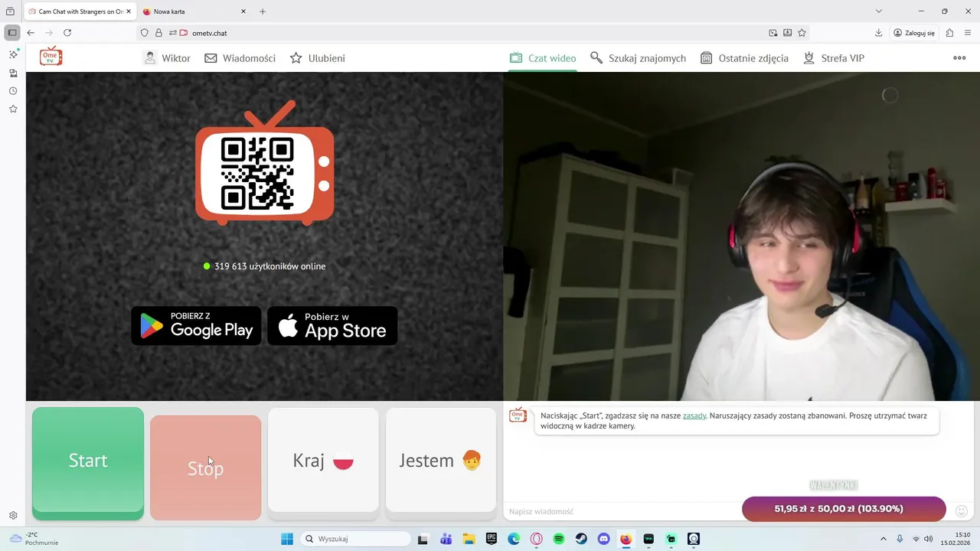Viewport: 980px width, 551px height.
Task: Open Wiadomości messages
Action: pyautogui.click(x=240, y=58)
